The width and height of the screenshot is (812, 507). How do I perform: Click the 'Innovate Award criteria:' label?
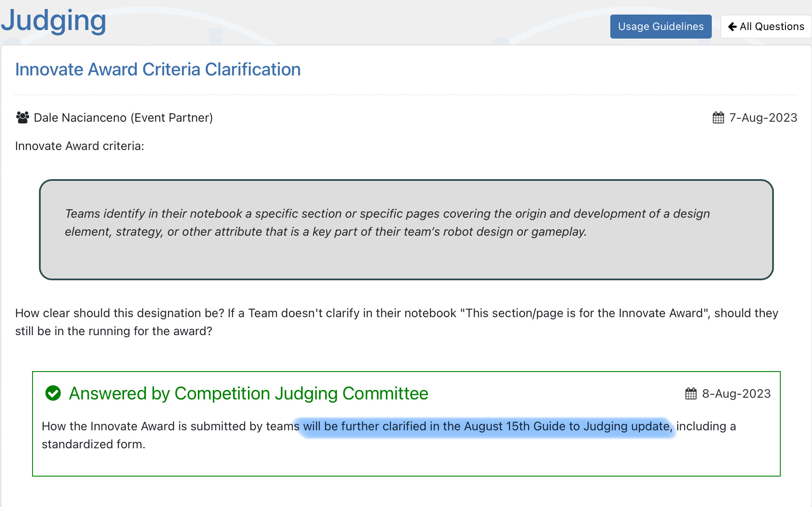80,146
